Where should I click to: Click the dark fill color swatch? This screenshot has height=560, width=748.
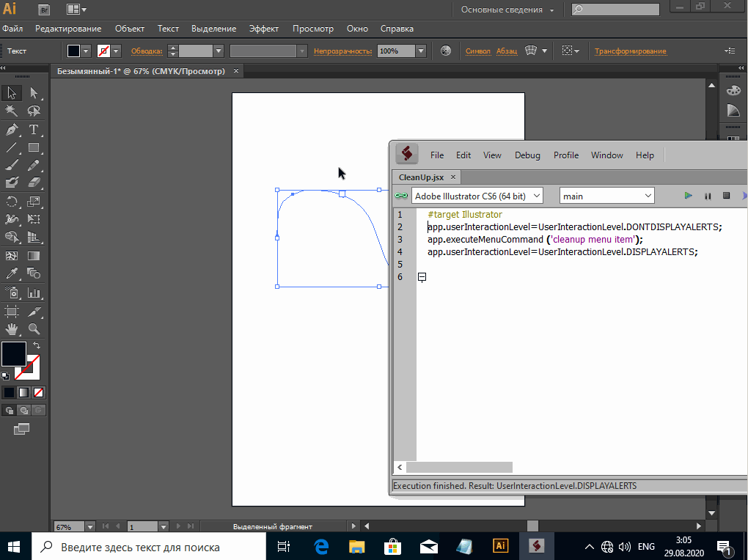coord(14,353)
